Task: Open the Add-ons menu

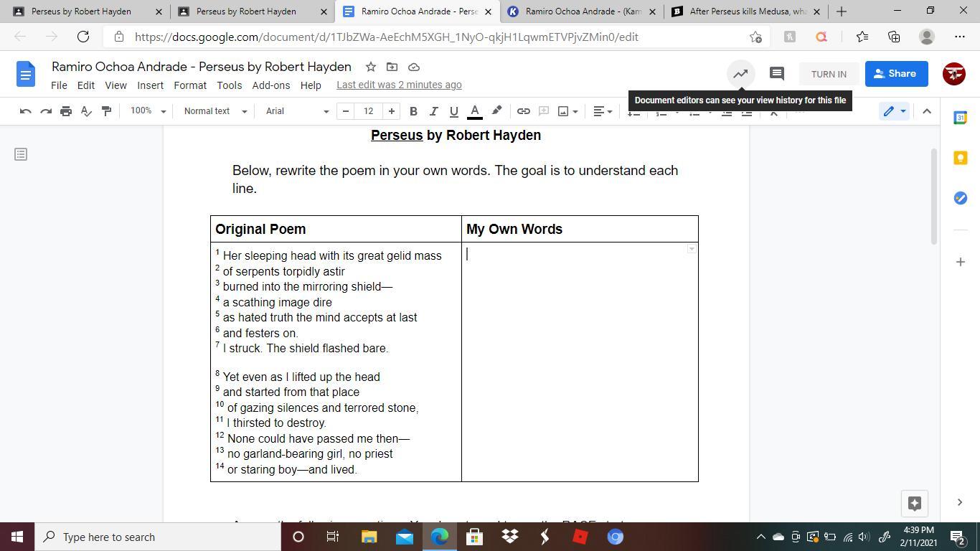Action: pos(271,85)
